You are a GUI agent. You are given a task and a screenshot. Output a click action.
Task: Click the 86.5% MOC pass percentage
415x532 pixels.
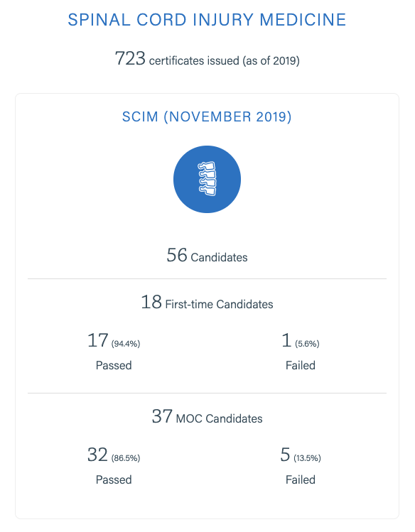click(126, 458)
